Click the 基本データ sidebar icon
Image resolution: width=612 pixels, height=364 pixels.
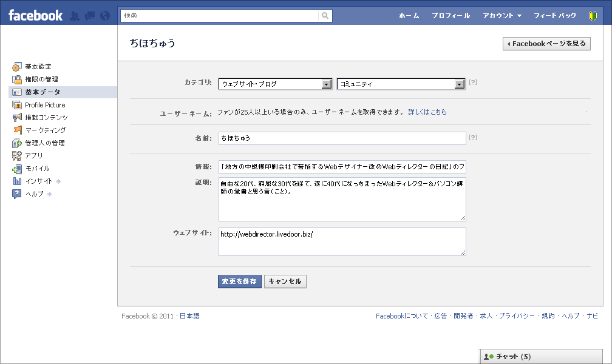pos(17,92)
